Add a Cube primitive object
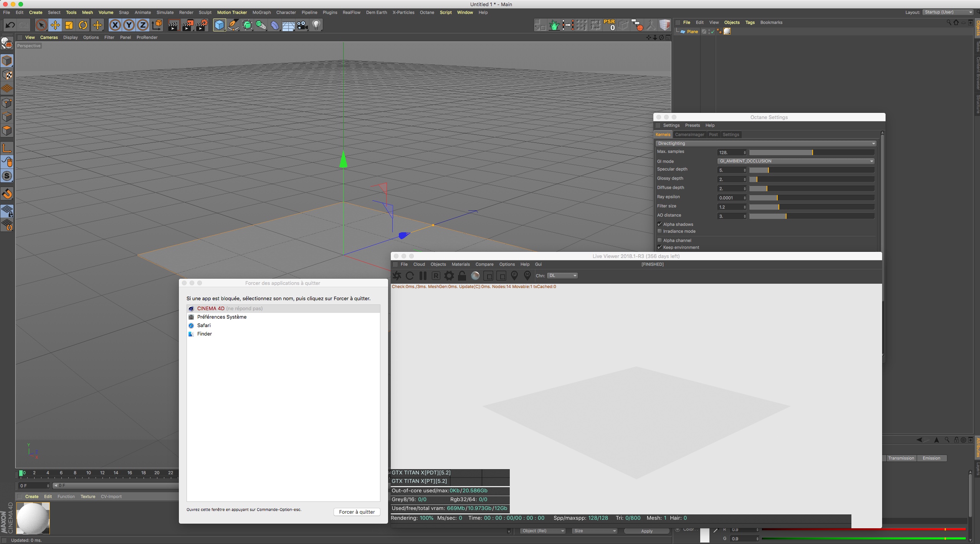This screenshot has width=980, height=544. (219, 25)
